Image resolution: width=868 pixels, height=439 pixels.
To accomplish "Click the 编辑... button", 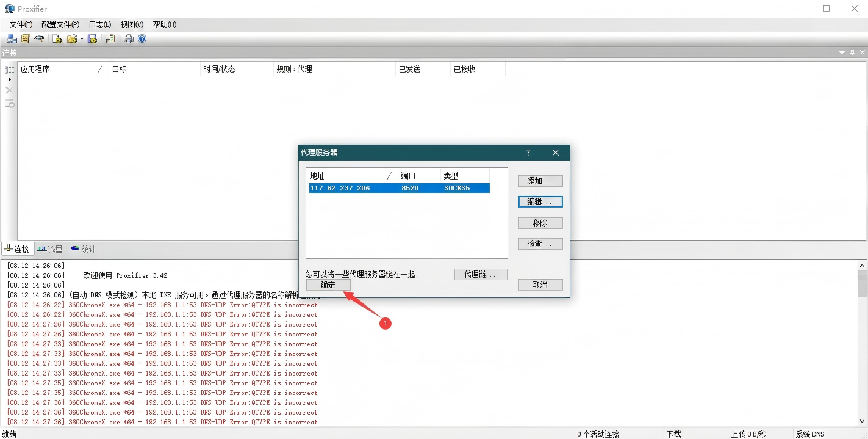I will 540,201.
